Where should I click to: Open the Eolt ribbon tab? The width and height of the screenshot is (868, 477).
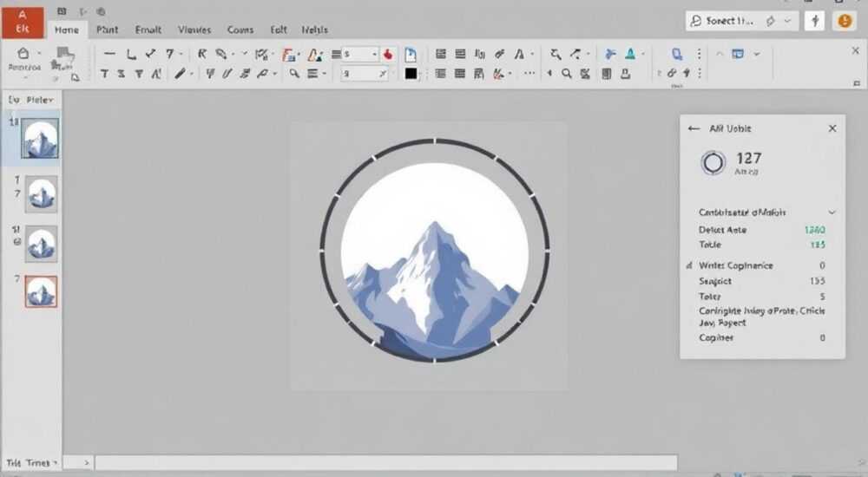[x=279, y=29]
